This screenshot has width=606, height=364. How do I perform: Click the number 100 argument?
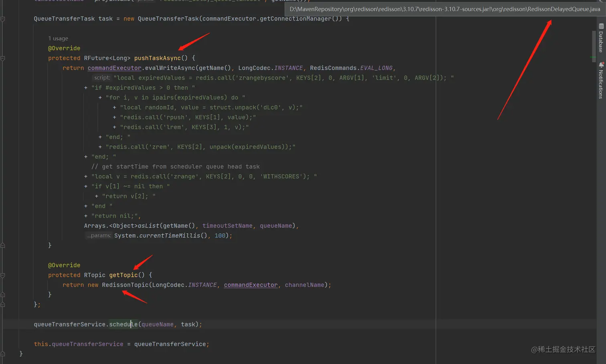point(220,235)
